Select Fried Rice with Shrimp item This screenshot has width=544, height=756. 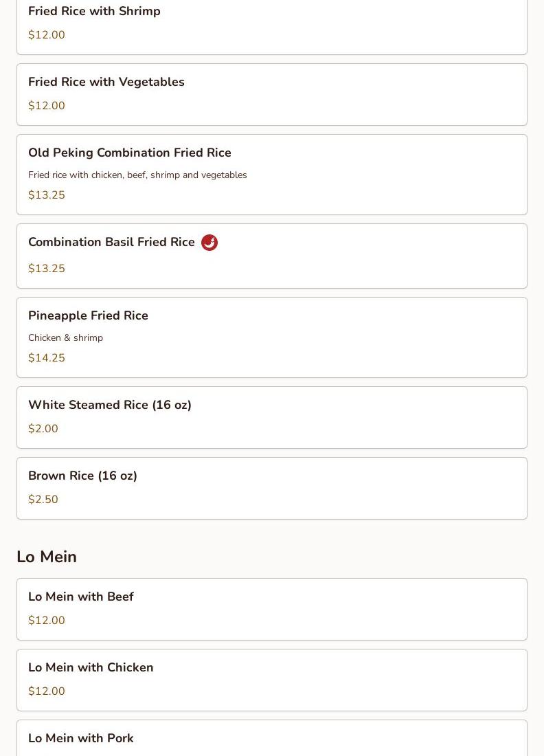pos(94,12)
